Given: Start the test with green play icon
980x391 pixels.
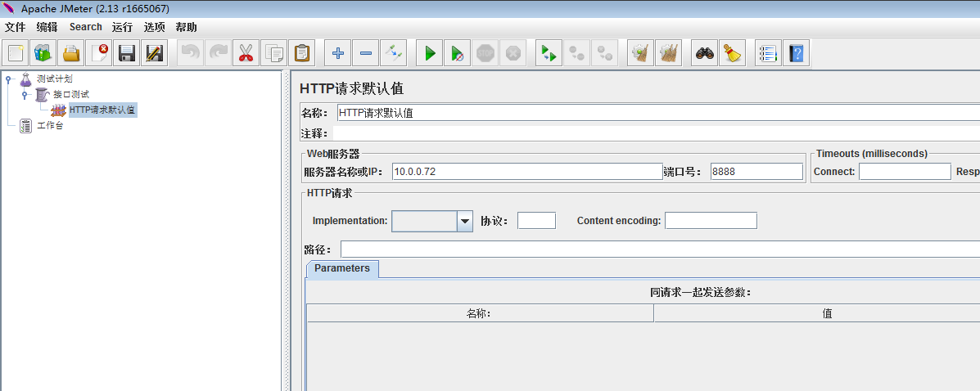Looking at the screenshot, I should (430, 53).
